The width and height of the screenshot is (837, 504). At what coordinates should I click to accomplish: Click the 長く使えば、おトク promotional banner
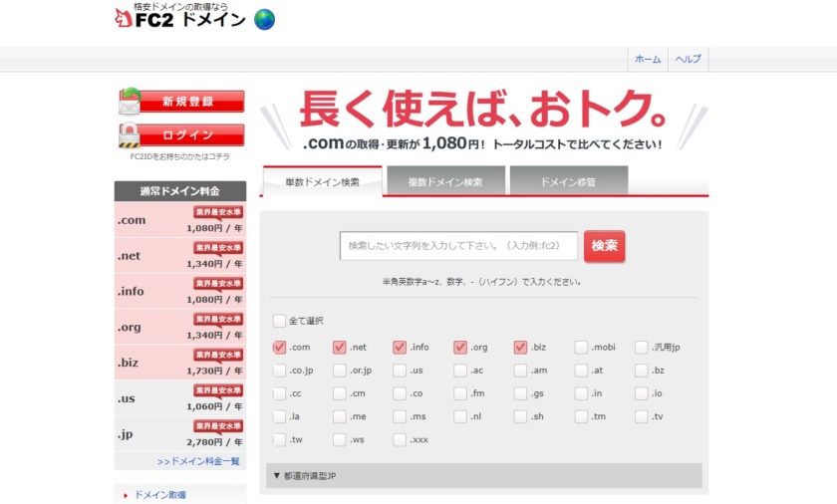tap(483, 120)
